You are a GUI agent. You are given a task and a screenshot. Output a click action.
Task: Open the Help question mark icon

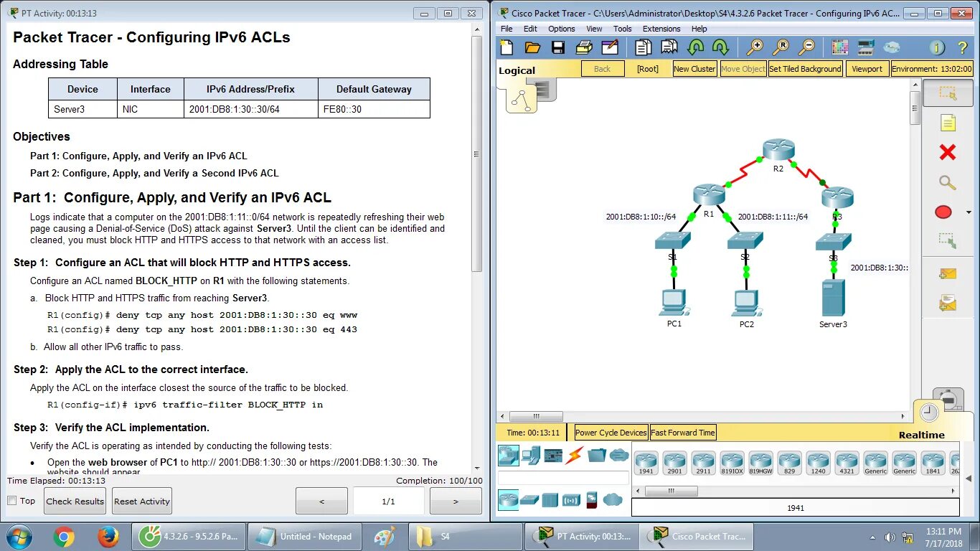point(963,48)
